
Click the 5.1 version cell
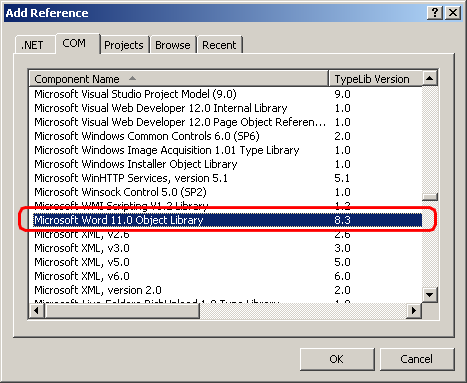[342, 178]
